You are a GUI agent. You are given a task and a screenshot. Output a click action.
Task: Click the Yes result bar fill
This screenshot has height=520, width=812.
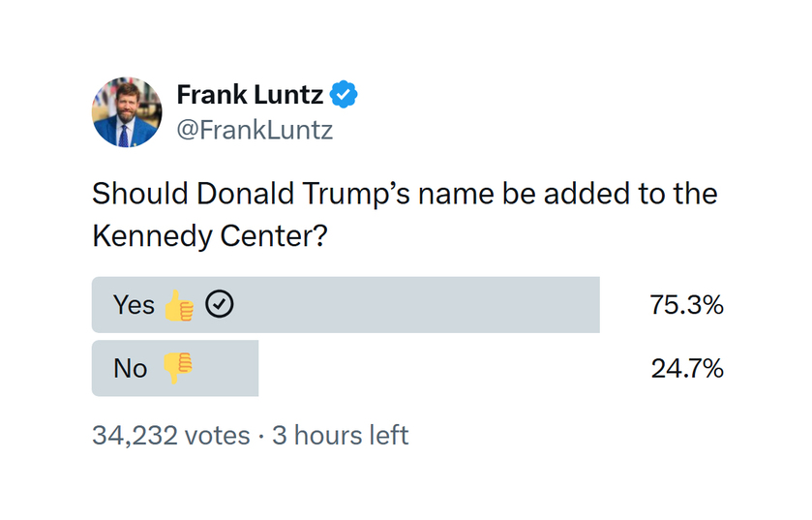[406, 305]
